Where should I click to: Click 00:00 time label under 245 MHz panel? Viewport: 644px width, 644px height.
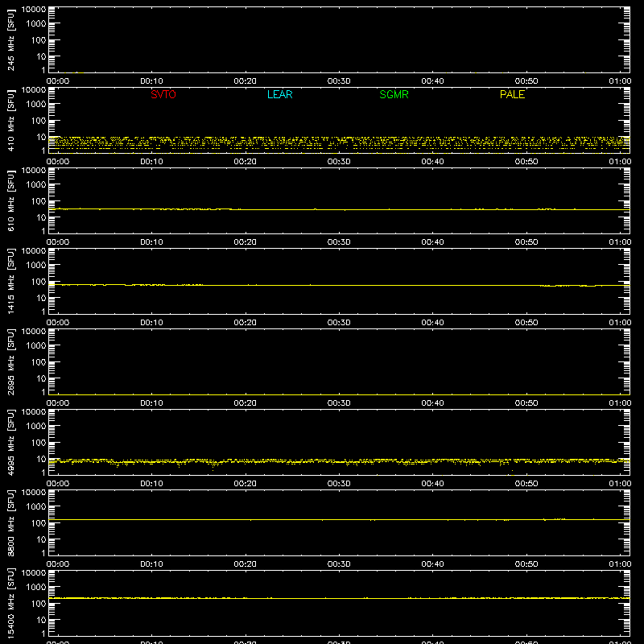[58, 81]
